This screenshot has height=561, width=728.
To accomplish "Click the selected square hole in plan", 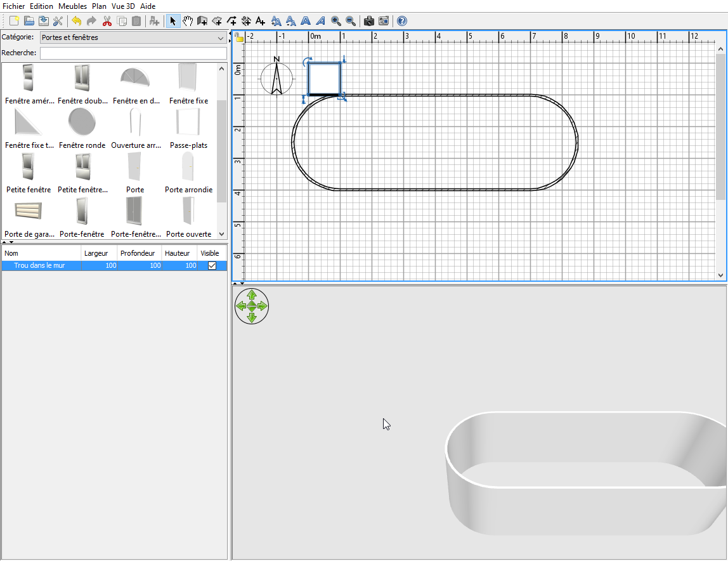I will point(324,79).
